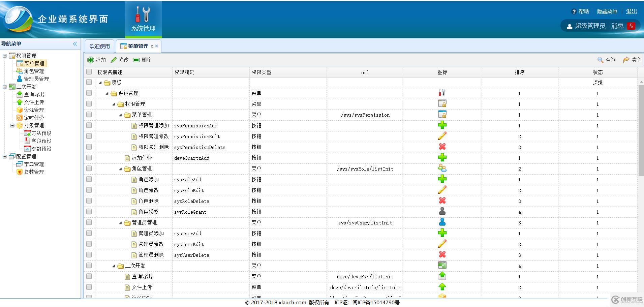The height and width of the screenshot is (307, 644).
Task: Collapse the 系统管理 tree node in table
Action: point(106,93)
